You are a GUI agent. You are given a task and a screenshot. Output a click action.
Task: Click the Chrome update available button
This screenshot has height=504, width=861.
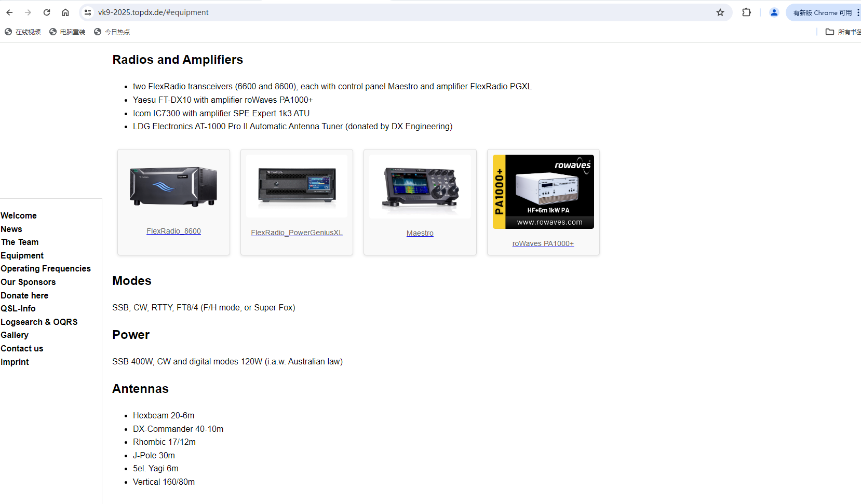click(x=823, y=12)
